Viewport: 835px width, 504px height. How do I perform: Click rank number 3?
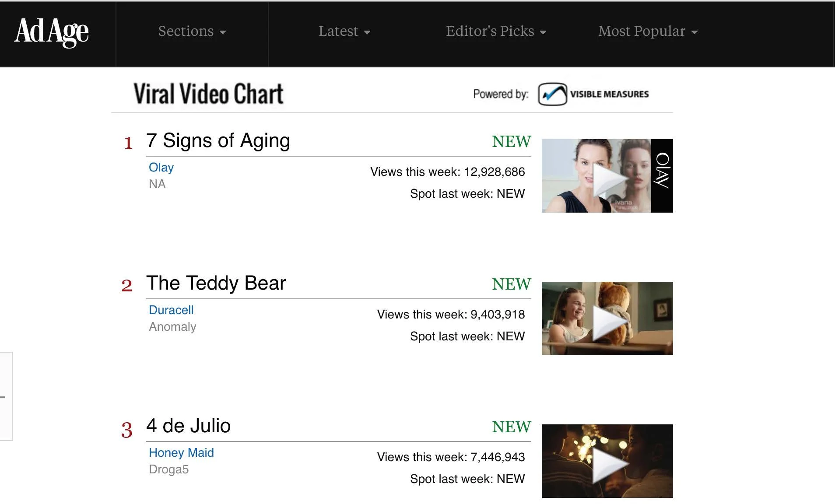click(127, 430)
